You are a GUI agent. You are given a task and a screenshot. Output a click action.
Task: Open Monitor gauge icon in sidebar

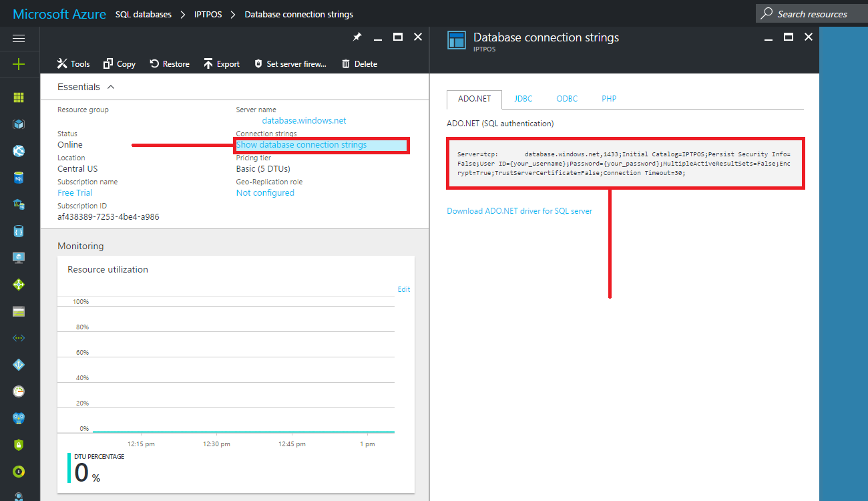[x=19, y=391]
